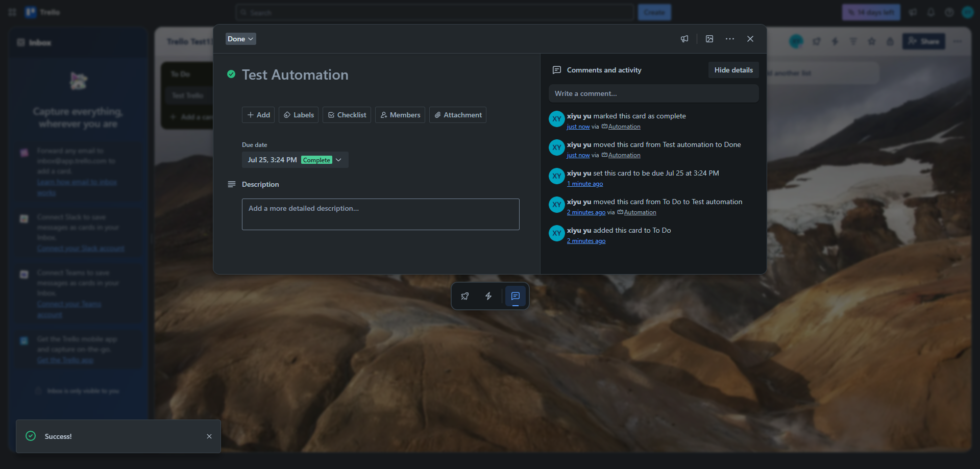Click the Trello logo in the top bar
The height and width of the screenshot is (469, 980).
pos(43,12)
